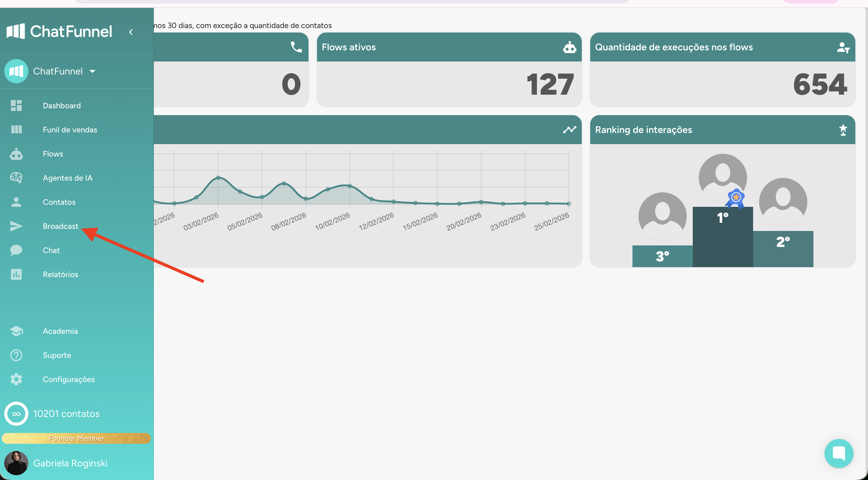
Task: Click the 10201 contatos infinity circle
Action: tap(16, 414)
